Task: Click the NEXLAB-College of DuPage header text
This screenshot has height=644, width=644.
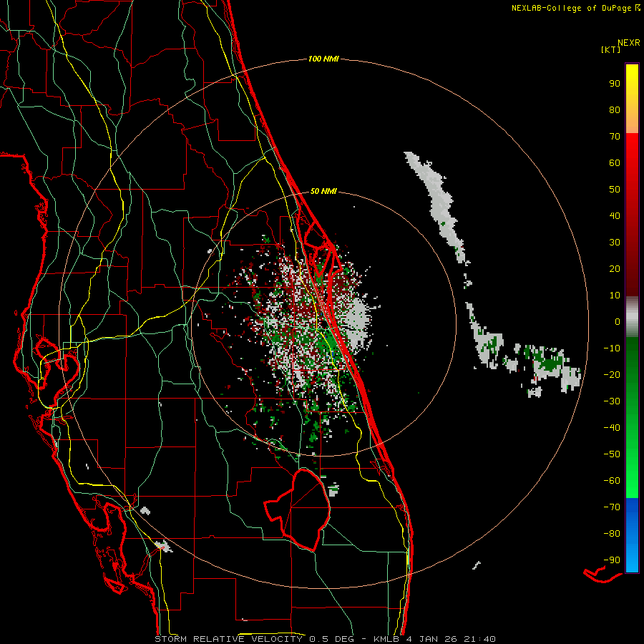Action: pyautogui.click(x=575, y=8)
